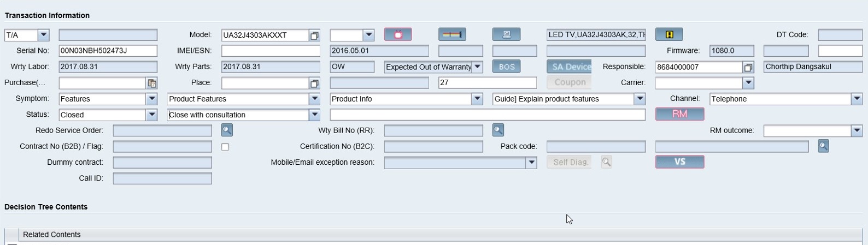Open Responsible field value help icon
868x245 pixels.
coord(748,67)
